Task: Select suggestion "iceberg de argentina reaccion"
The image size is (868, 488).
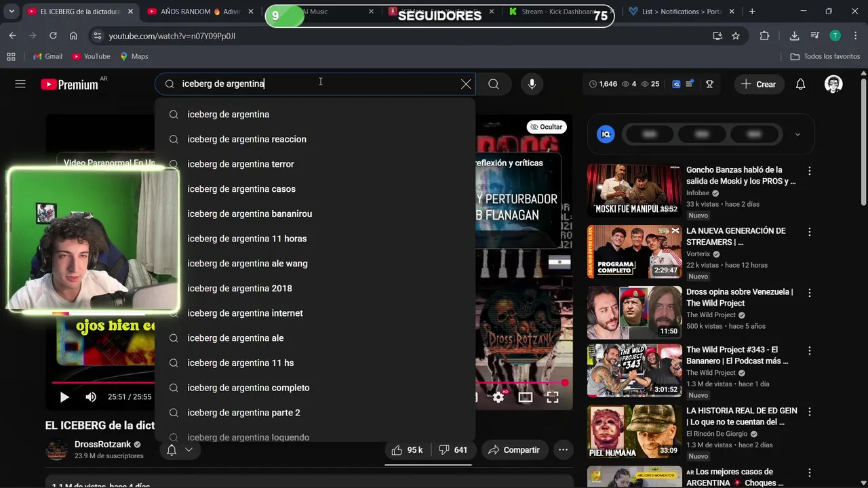Action: click(315, 139)
